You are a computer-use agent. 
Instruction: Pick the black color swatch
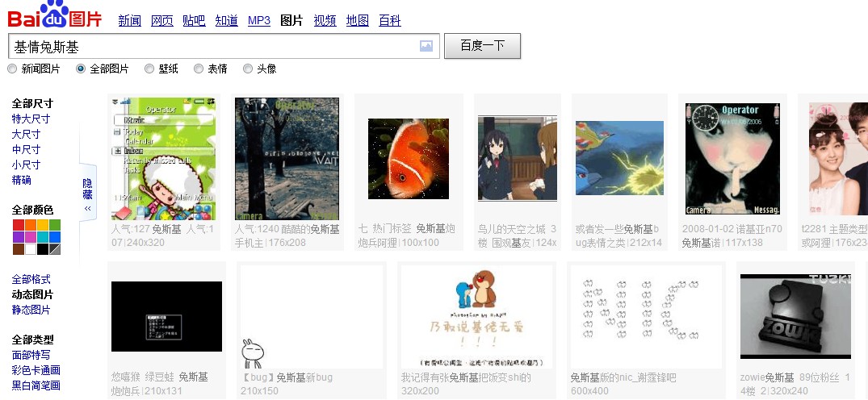coord(43,249)
